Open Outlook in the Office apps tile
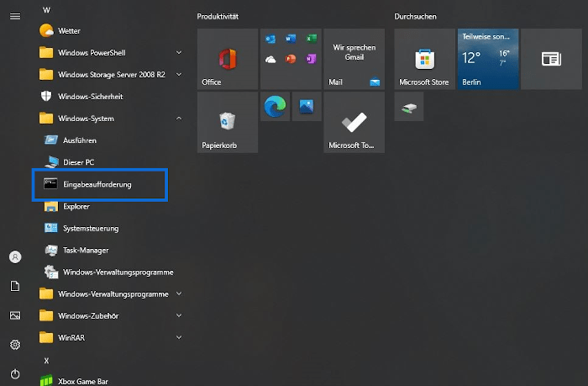588x386 pixels. (x=270, y=39)
